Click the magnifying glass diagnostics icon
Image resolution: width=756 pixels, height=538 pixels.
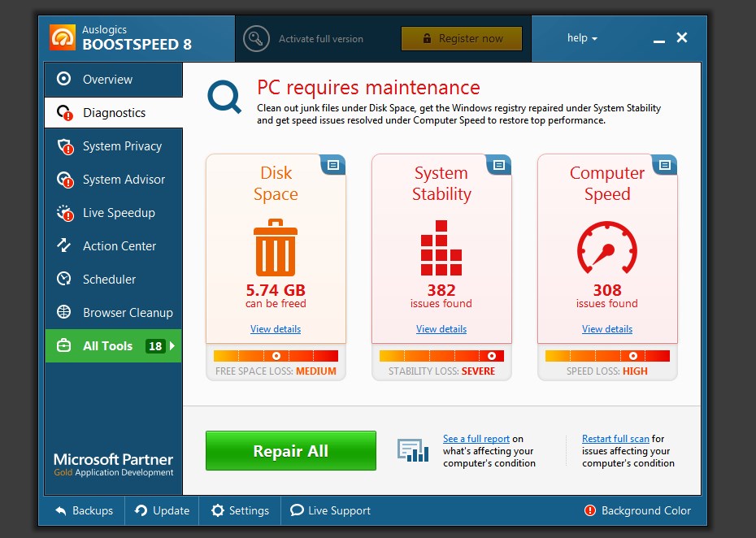click(224, 97)
